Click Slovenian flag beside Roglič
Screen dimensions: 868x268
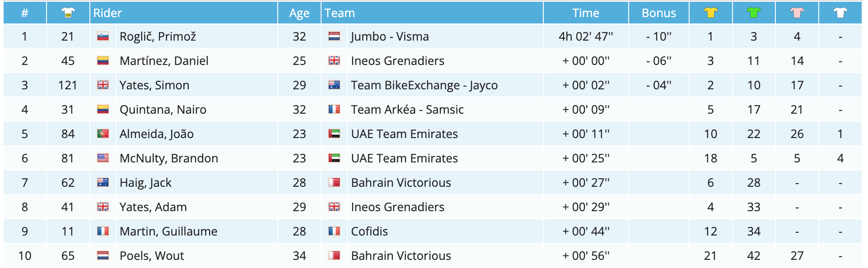tap(103, 37)
